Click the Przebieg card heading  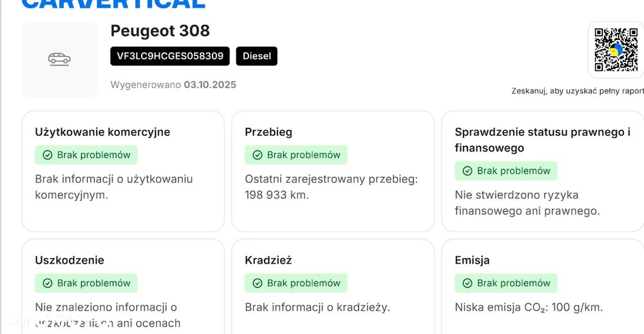tap(269, 132)
